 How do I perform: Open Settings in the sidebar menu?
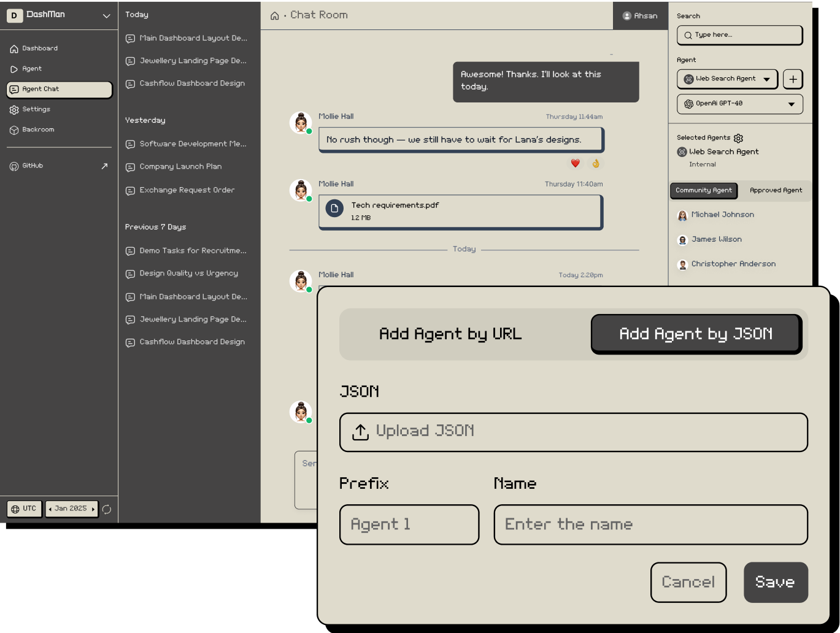(x=36, y=110)
